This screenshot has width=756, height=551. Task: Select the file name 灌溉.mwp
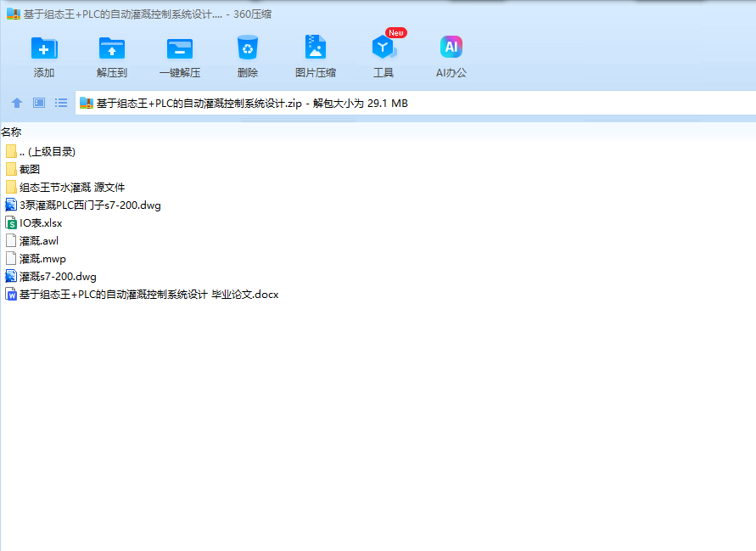point(42,259)
